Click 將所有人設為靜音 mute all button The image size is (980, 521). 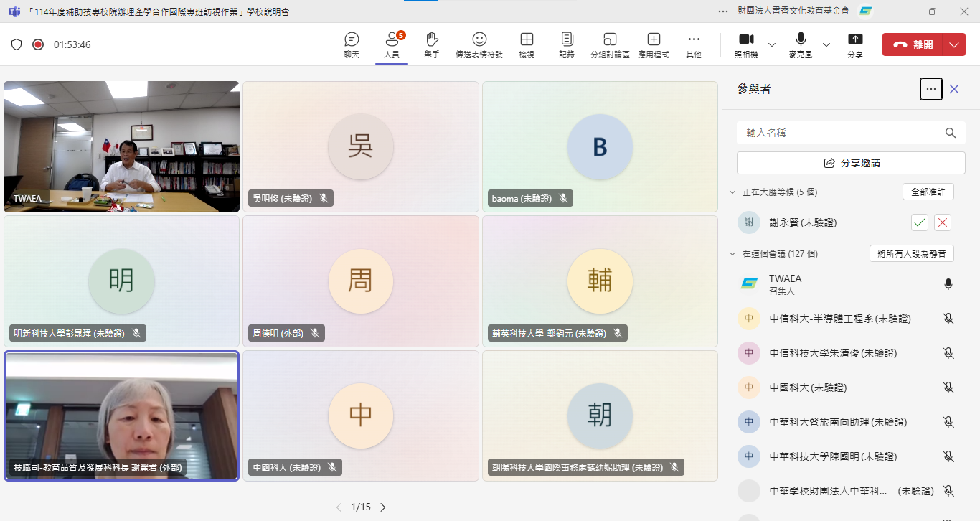coord(911,253)
